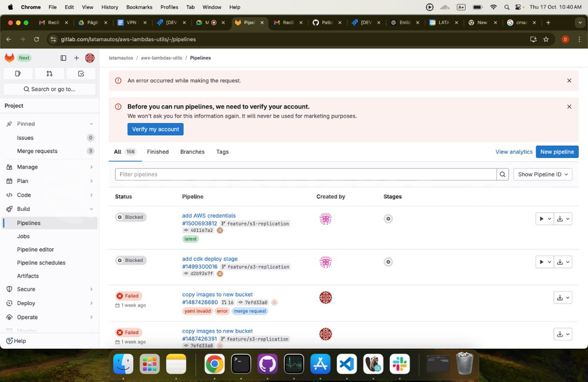Open the Help link at sidebar bottom

pyautogui.click(x=16, y=341)
